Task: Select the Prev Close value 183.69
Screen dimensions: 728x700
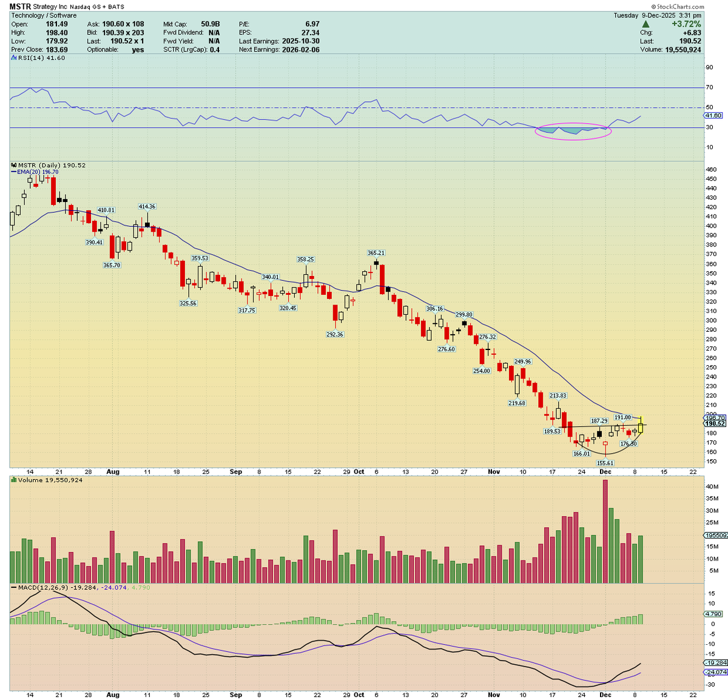Action: (56, 50)
